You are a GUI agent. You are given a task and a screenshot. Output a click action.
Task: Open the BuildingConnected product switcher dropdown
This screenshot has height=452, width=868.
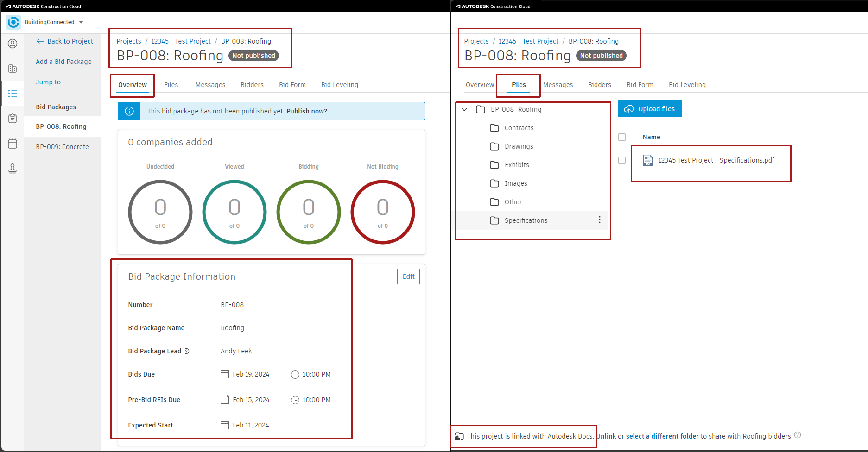[81, 22]
